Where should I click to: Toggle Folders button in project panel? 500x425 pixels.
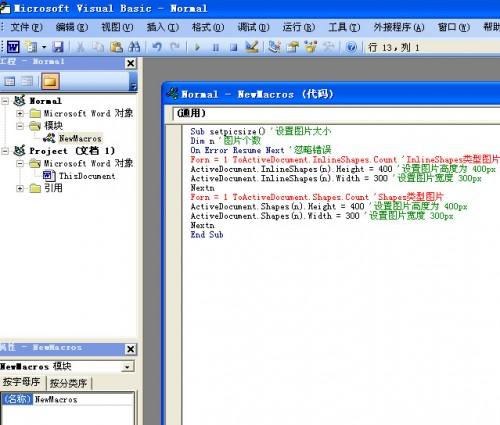(50, 81)
